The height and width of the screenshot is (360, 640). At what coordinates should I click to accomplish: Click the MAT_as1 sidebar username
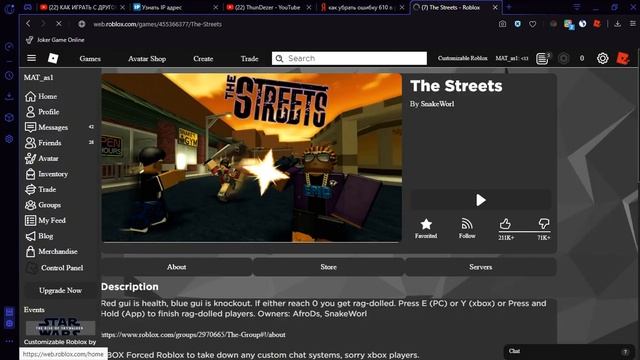pos(38,78)
